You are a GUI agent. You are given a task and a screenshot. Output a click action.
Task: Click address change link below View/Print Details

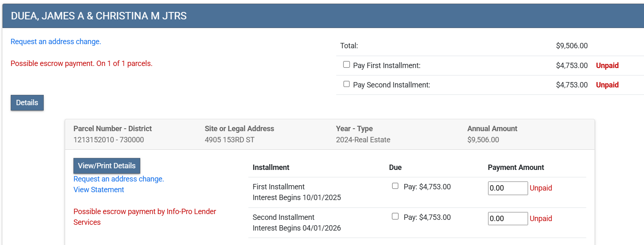pyautogui.click(x=119, y=179)
